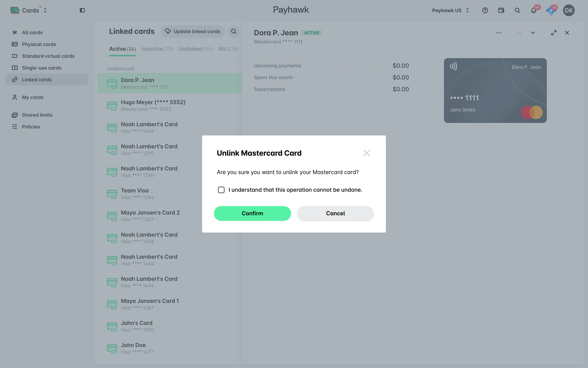Open My cards in sidebar
The width and height of the screenshot is (588, 368).
click(x=47, y=97)
